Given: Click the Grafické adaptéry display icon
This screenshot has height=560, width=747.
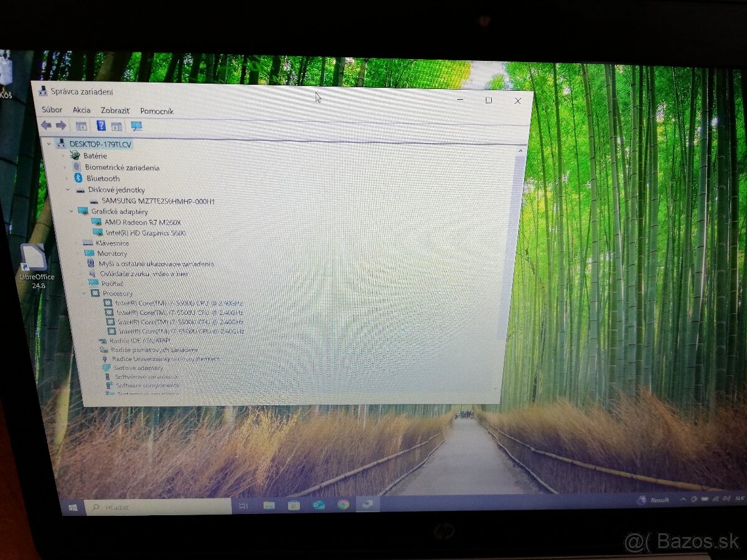Looking at the screenshot, I should pyautogui.click(x=83, y=211).
